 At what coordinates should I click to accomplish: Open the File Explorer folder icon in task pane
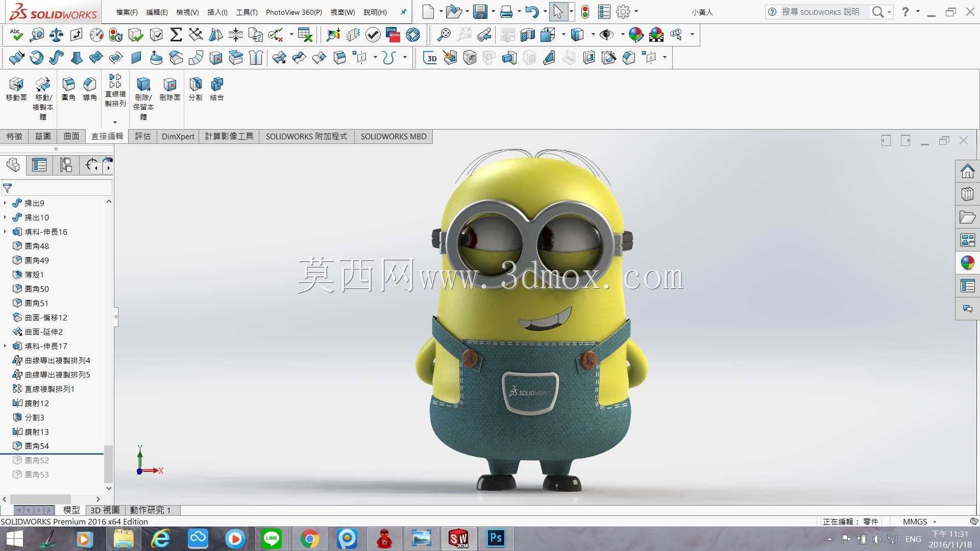pyautogui.click(x=967, y=217)
